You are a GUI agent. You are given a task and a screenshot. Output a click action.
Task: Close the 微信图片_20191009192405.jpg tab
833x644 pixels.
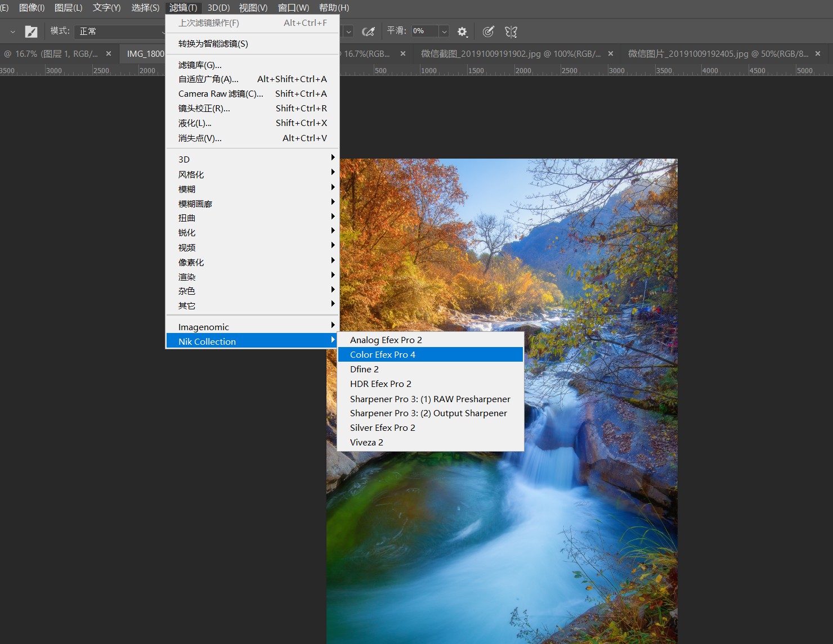[x=818, y=54]
